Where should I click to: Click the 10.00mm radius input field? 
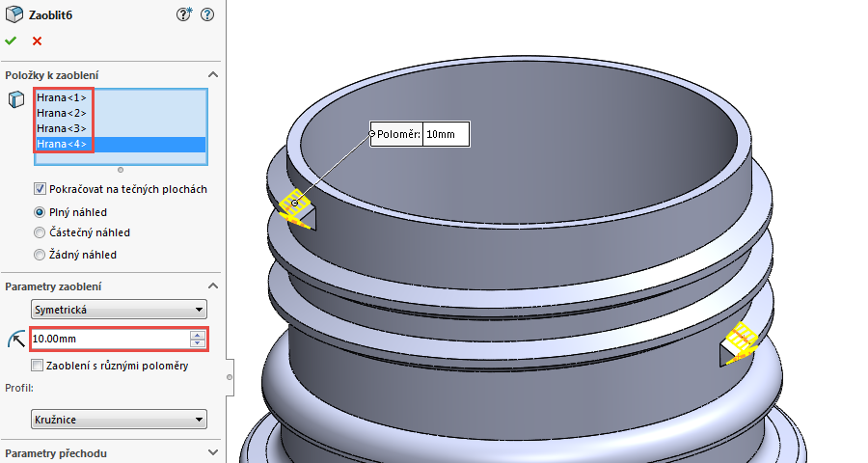110,339
